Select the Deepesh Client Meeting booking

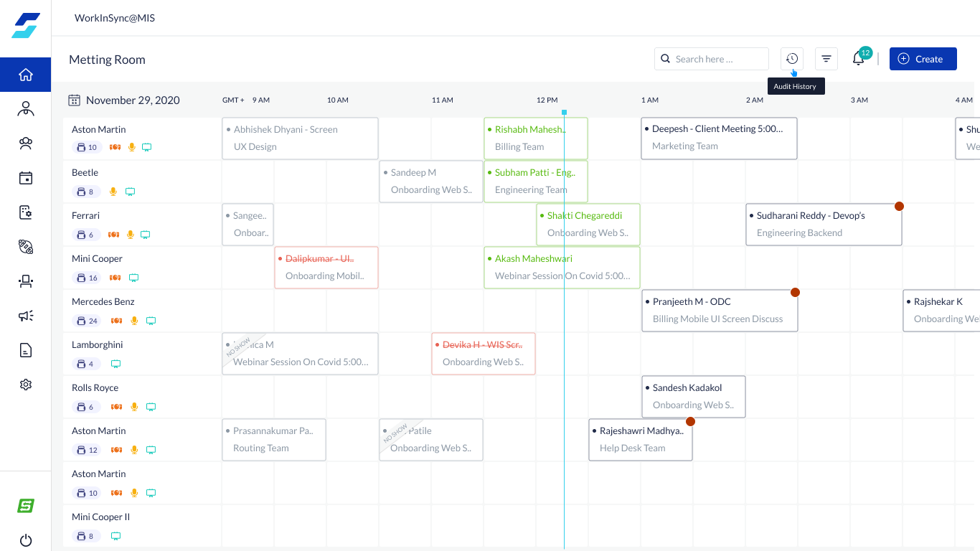pos(719,138)
